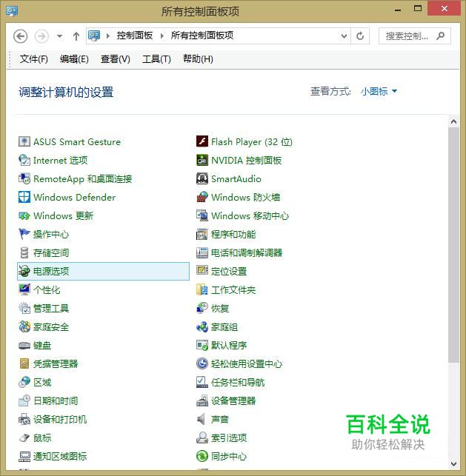Click the vertical scrollbar thumb
This screenshot has height=476, width=466.
(453, 245)
